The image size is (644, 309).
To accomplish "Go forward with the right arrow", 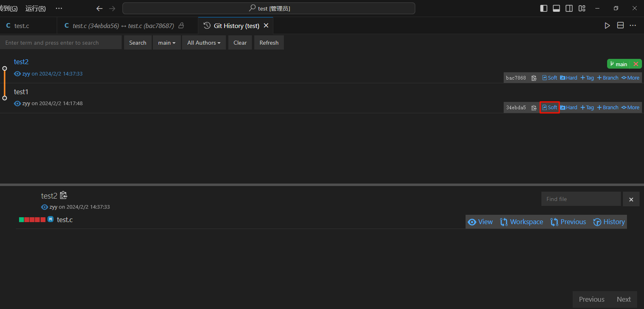I will click(x=112, y=9).
